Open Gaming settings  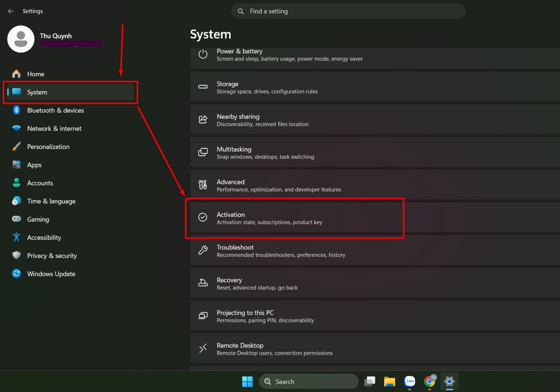click(x=71, y=220)
